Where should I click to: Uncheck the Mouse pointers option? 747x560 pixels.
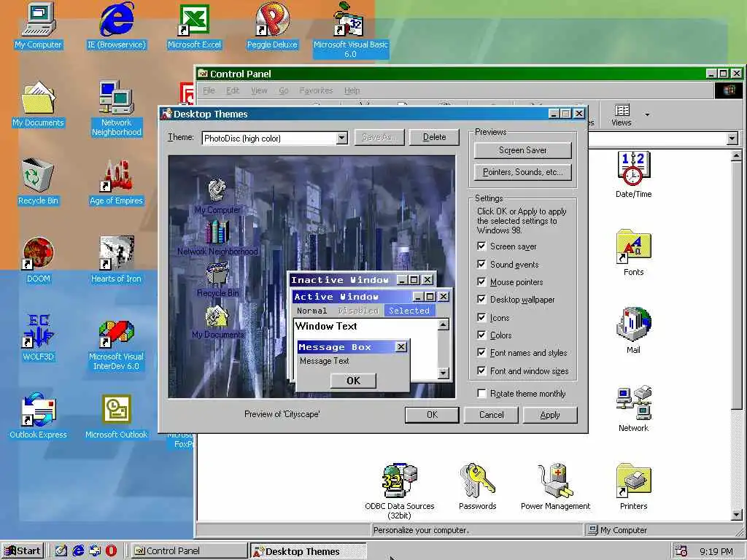point(481,282)
